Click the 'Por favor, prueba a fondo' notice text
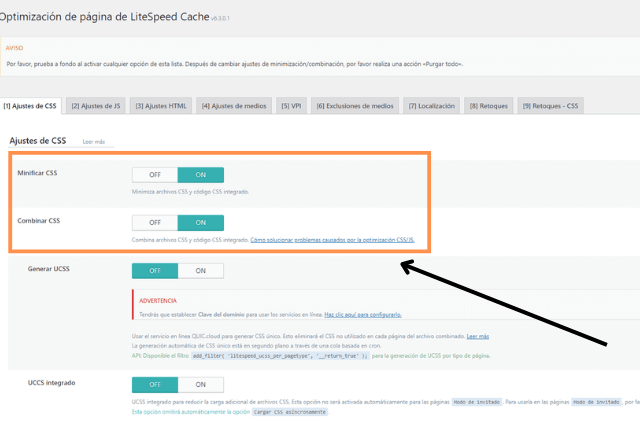This screenshot has width=640, height=427. (235, 64)
